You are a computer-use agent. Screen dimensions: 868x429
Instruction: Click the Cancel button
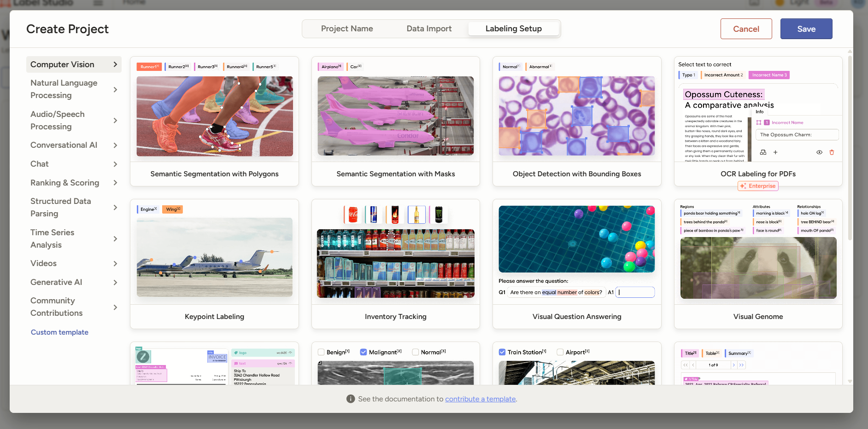[x=746, y=29]
